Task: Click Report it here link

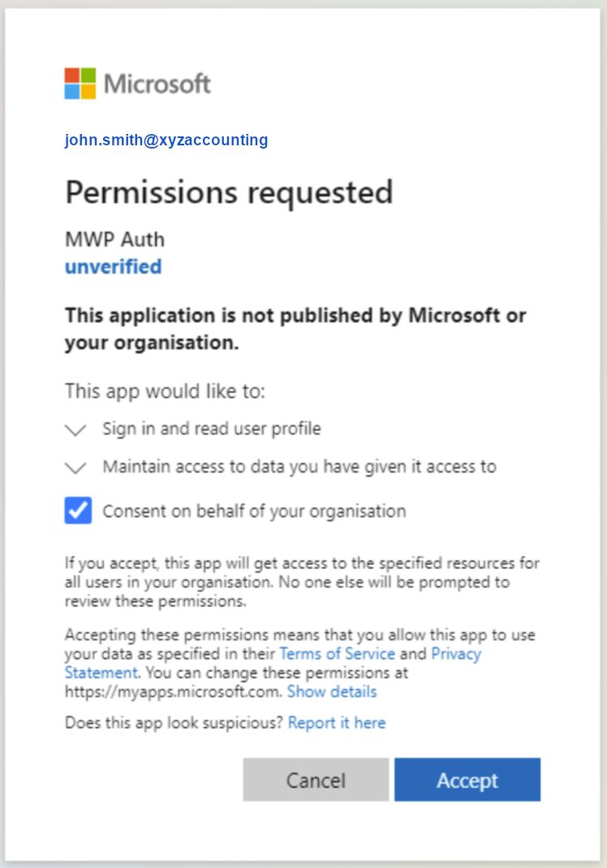Action: click(337, 723)
